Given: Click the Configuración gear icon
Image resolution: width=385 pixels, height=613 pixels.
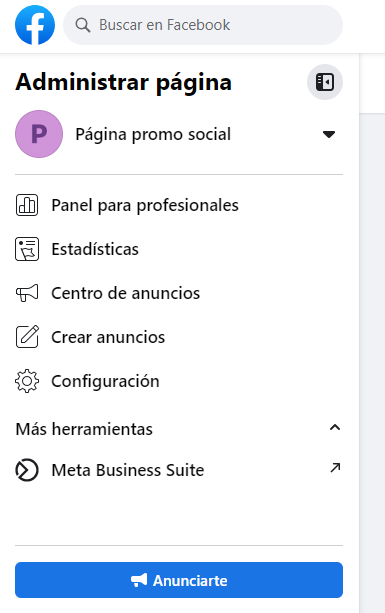Looking at the screenshot, I should pyautogui.click(x=27, y=381).
